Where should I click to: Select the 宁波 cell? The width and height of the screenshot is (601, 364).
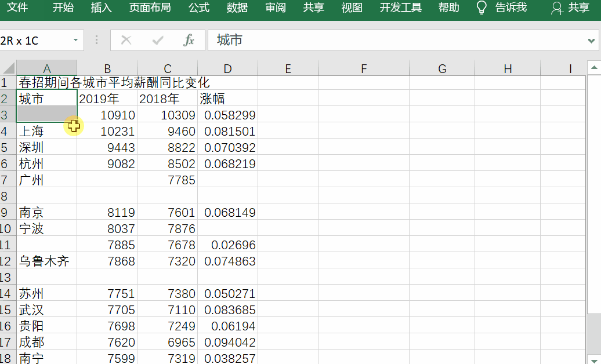(47, 228)
